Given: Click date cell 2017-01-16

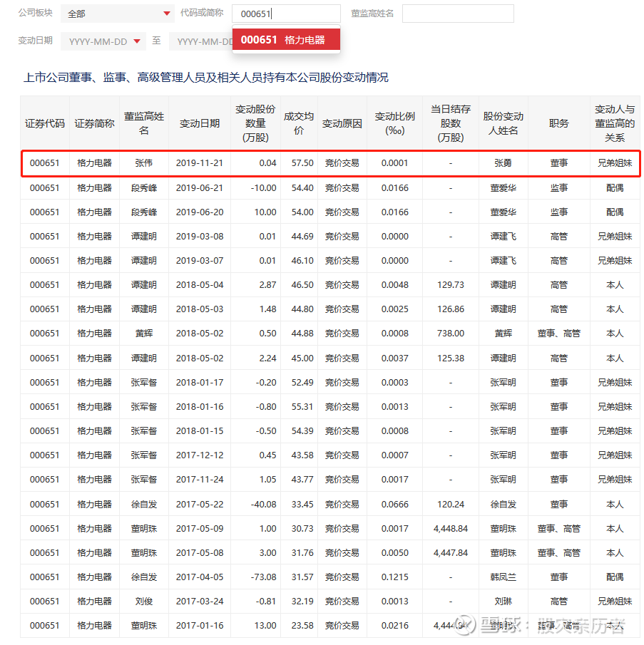Looking at the screenshot, I should point(200,626).
